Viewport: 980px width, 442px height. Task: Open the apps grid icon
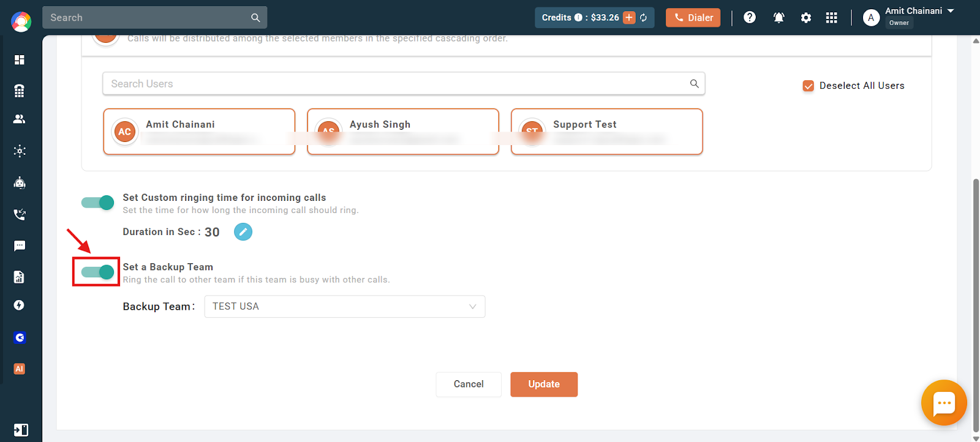tap(831, 18)
